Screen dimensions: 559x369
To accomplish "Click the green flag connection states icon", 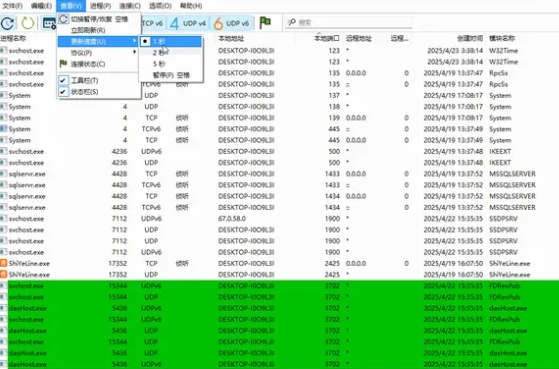I will (x=265, y=23).
